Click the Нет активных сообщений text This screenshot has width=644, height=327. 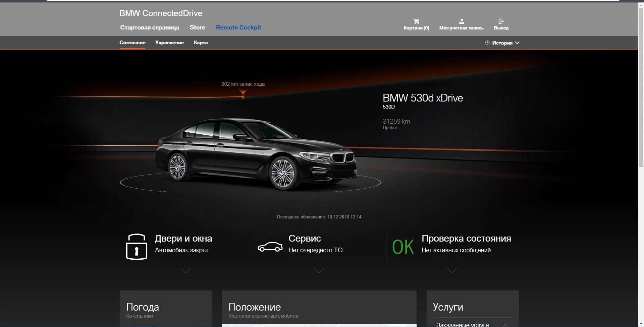(x=456, y=250)
